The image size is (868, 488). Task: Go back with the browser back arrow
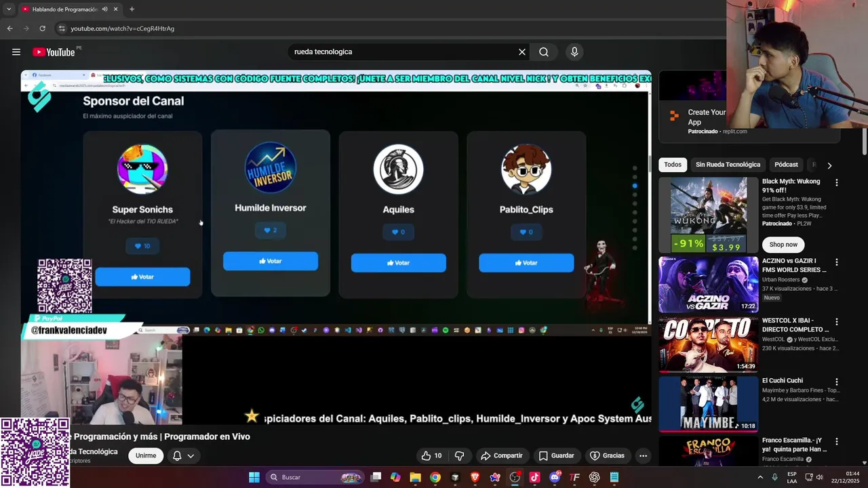click(x=9, y=28)
